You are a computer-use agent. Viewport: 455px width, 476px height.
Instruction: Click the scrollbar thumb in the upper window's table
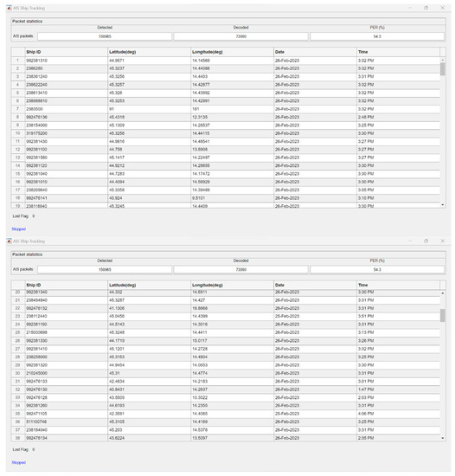(x=443, y=69)
